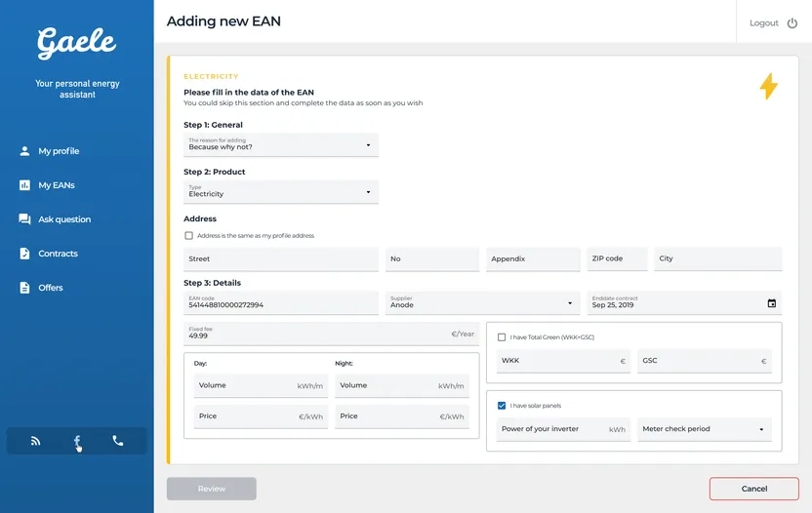Image resolution: width=812 pixels, height=513 pixels.
Task: Click the phone contact icon
Action: click(x=118, y=441)
